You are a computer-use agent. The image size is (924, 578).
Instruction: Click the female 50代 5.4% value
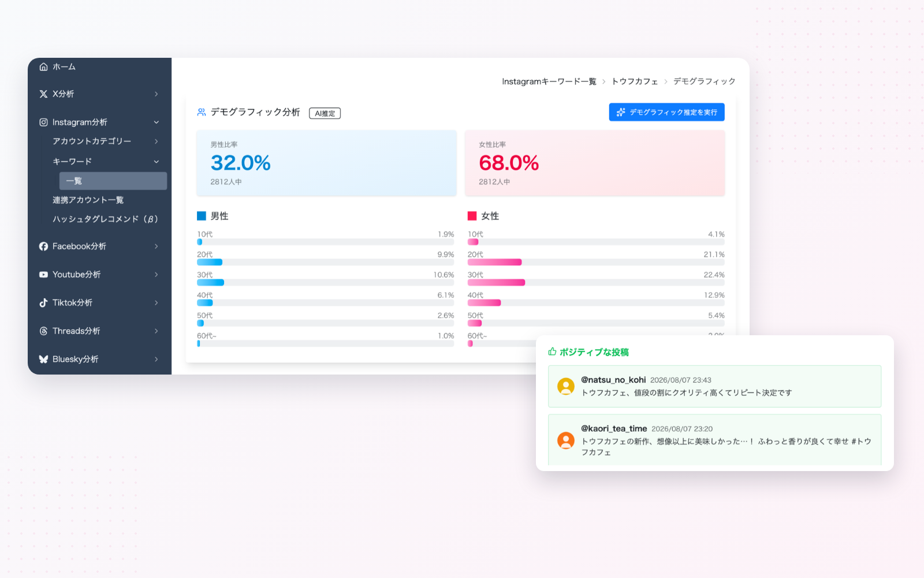[716, 316]
